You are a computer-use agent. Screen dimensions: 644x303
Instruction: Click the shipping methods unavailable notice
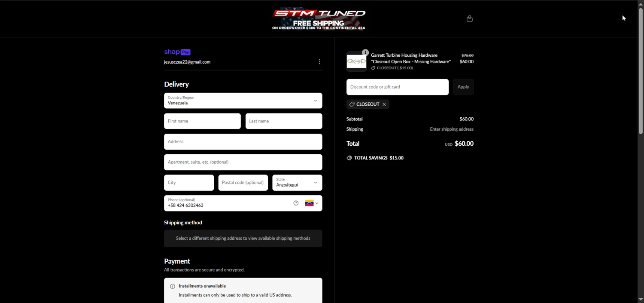(x=243, y=239)
